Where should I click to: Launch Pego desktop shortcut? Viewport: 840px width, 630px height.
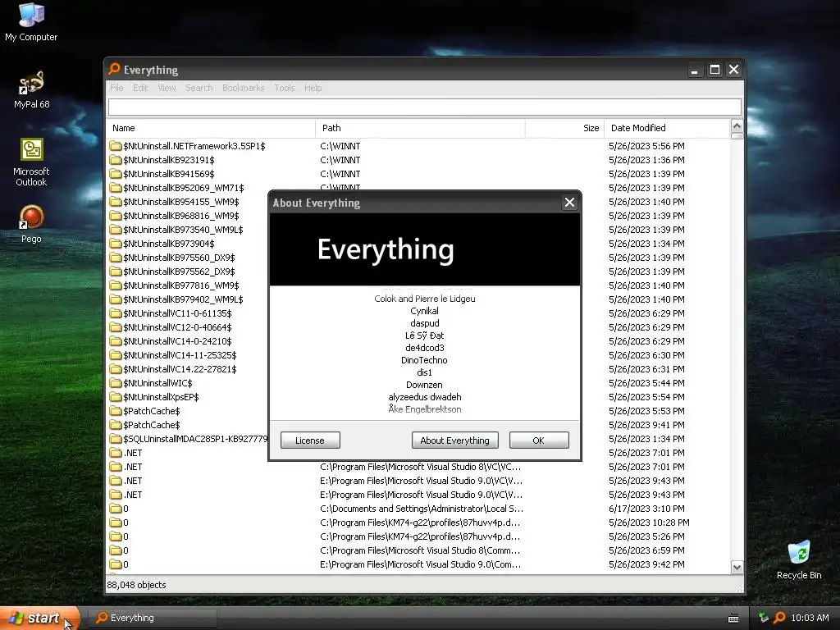[31, 224]
